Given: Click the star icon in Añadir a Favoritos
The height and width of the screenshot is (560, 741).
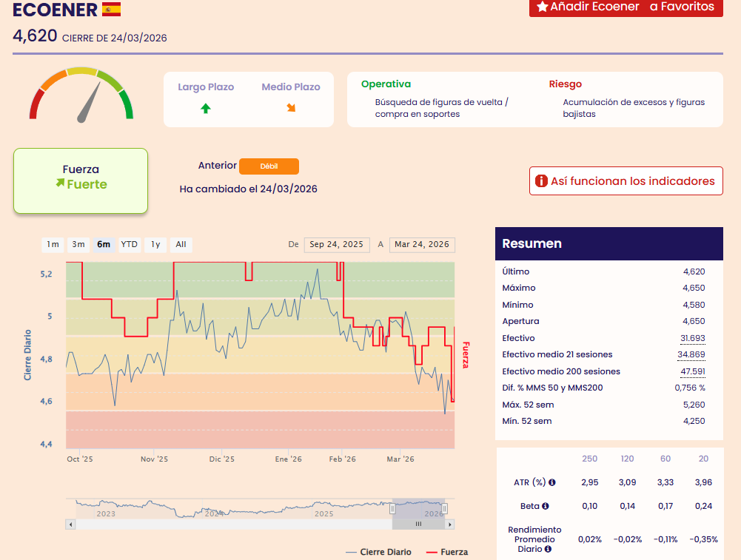Looking at the screenshot, I should [x=542, y=7].
